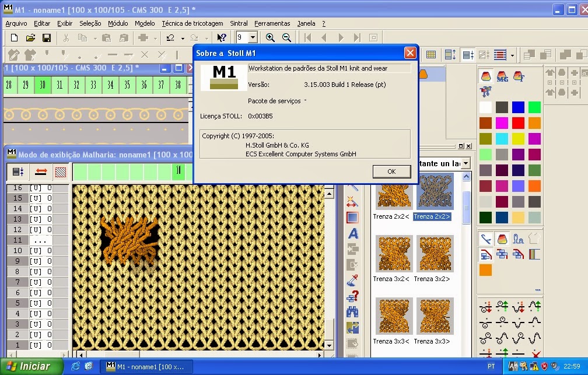Image resolution: width=588 pixels, height=375 pixels.
Task: Select the magenta color swatch
Action: point(502,122)
